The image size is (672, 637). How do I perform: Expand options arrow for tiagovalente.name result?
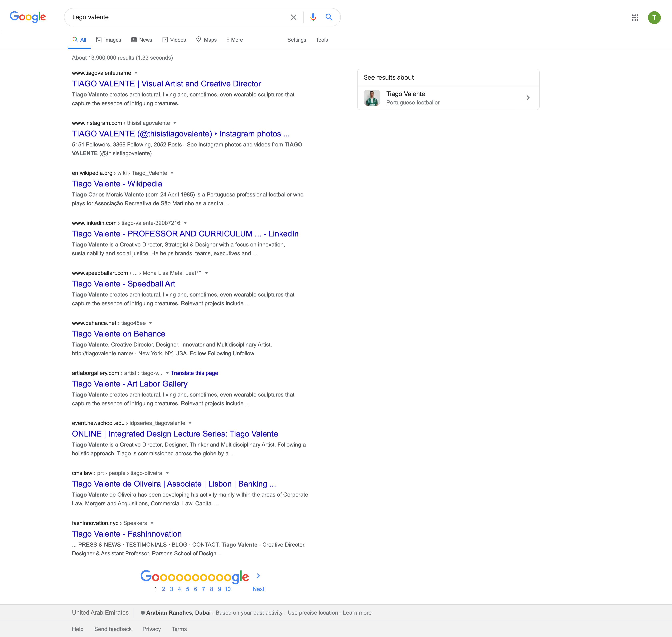click(136, 73)
